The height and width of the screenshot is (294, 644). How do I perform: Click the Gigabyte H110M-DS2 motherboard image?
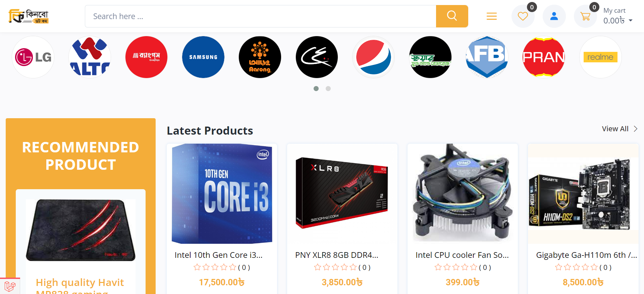click(583, 194)
